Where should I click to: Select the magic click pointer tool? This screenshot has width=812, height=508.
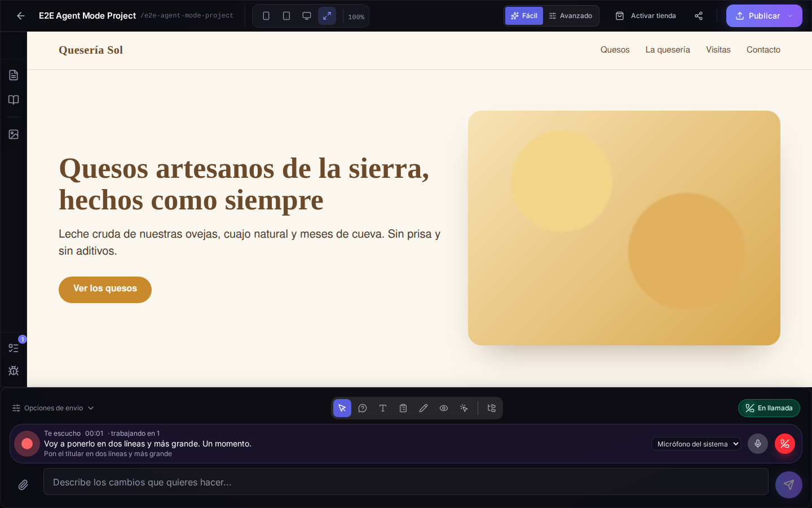point(464,408)
